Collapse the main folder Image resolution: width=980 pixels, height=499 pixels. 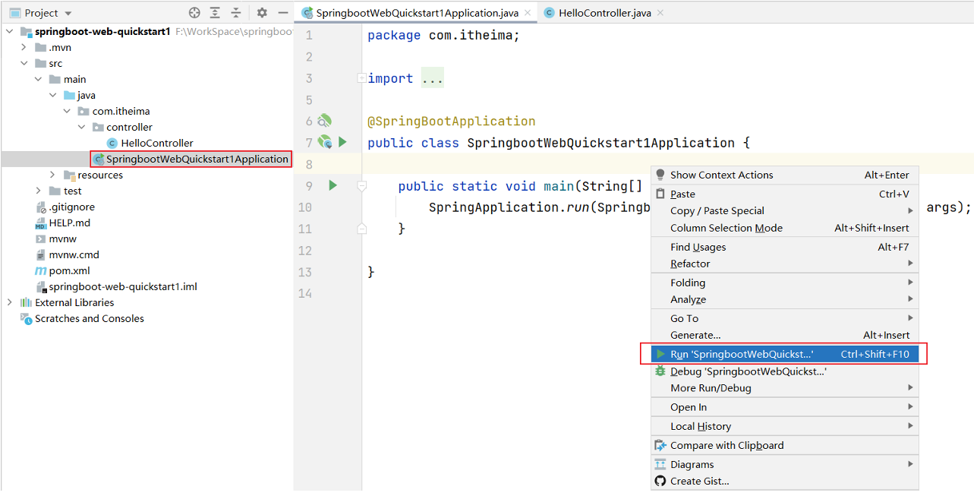(x=38, y=79)
